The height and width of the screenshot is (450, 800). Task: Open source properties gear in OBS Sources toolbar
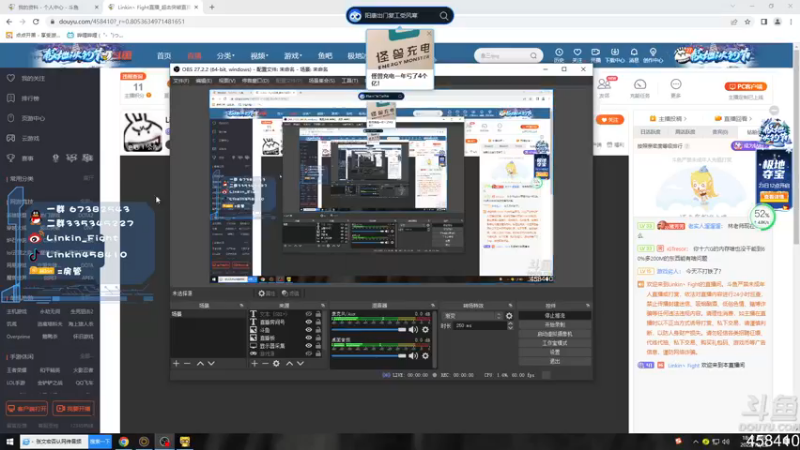277,364
